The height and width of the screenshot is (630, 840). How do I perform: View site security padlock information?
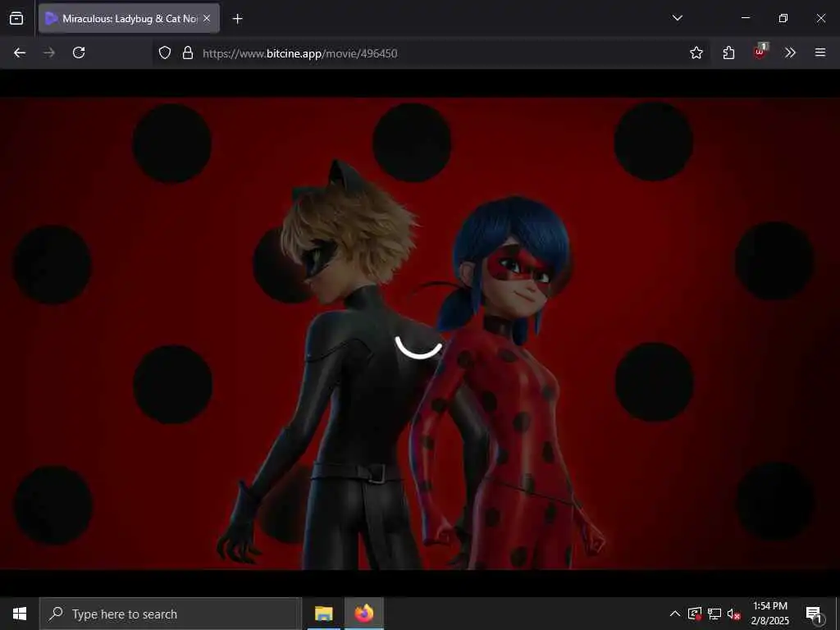pos(188,52)
